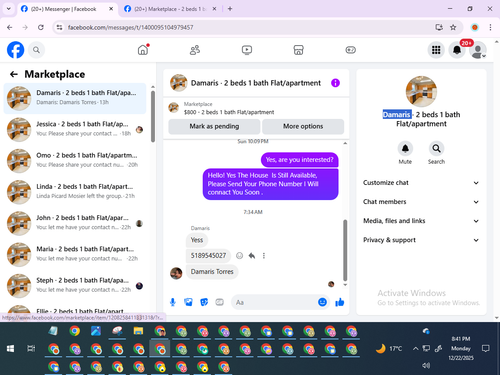Click the More options button
The height and width of the screenshot is (375, 500).
303,126
